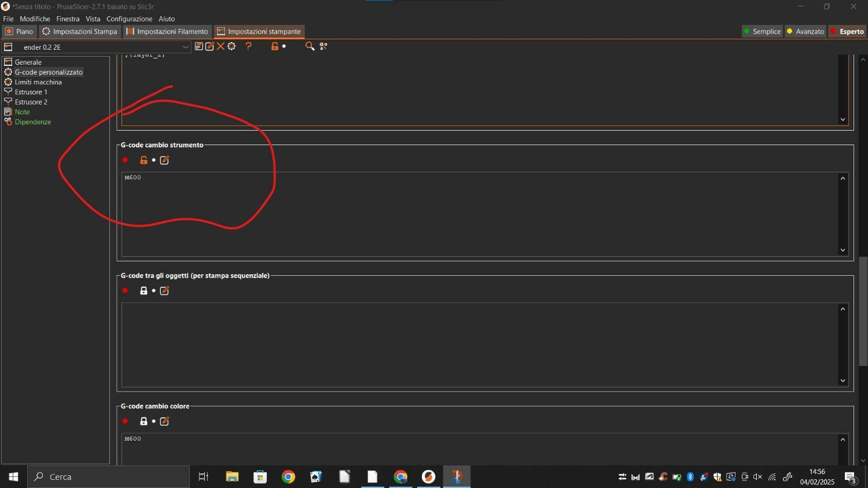Click unlocked padlock under G-code cambio strumento
This screenshot has height=488, width=868.
(144, 160)
